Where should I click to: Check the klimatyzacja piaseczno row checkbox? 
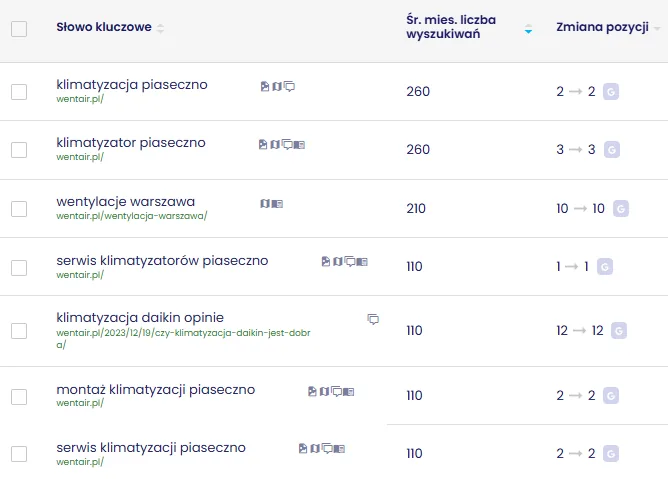(19, 92)
